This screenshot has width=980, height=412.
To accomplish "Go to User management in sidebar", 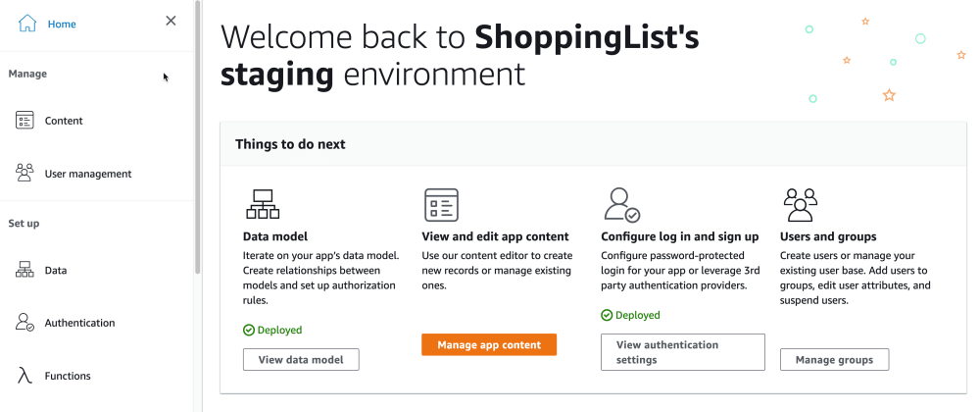I will tap(88, 174).
